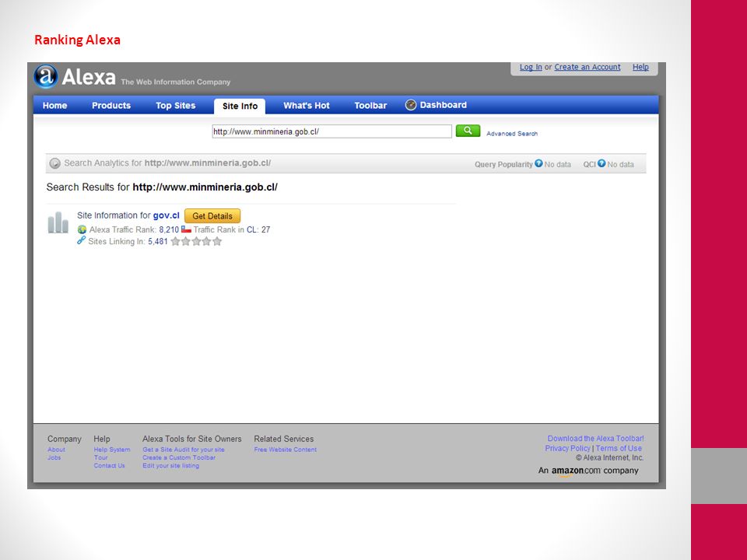Open the What's Hot tab
747x560 pixels.
pos(307,106)
